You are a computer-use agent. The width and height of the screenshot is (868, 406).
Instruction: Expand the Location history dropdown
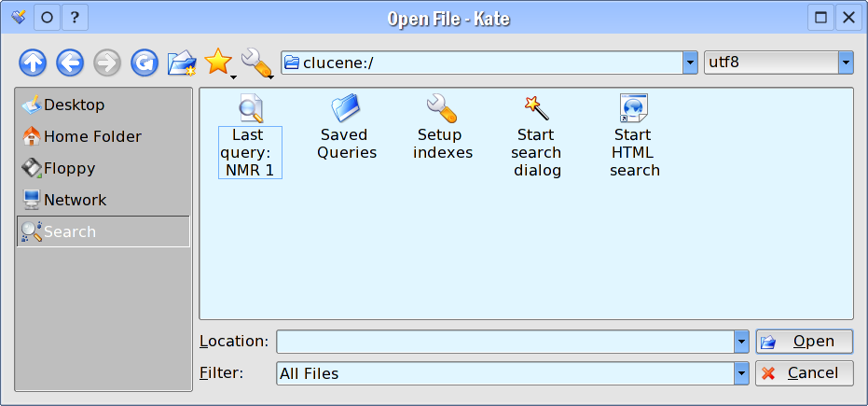pyautogui.click(x=741, y=342)
